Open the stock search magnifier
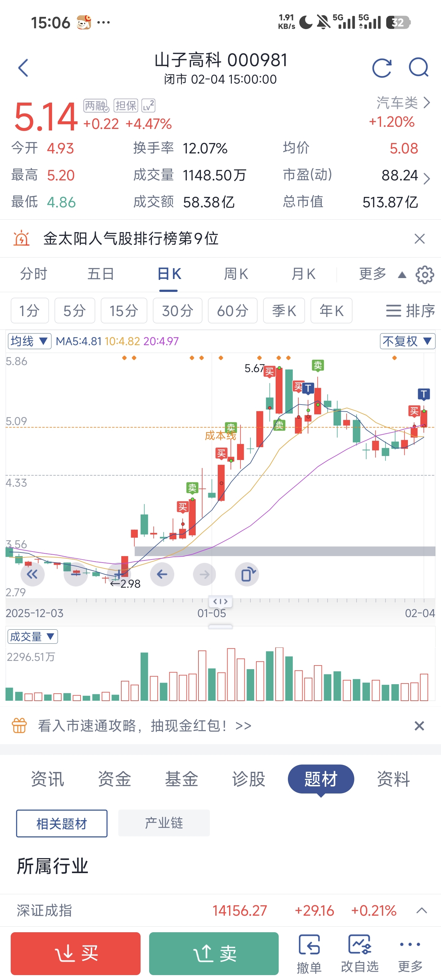This screenshot has width=441, height=980. (419, 68)
